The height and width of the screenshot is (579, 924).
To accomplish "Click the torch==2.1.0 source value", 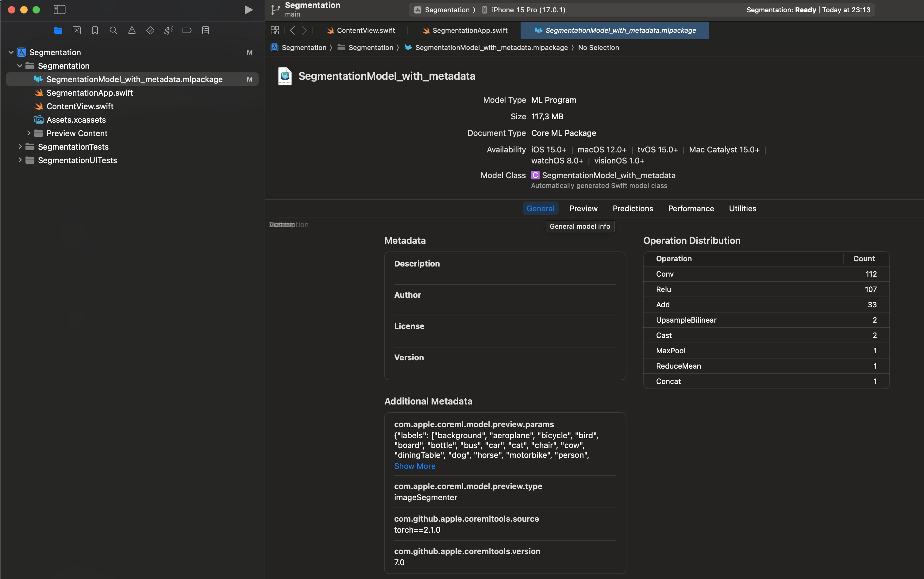I will [417, 530].
